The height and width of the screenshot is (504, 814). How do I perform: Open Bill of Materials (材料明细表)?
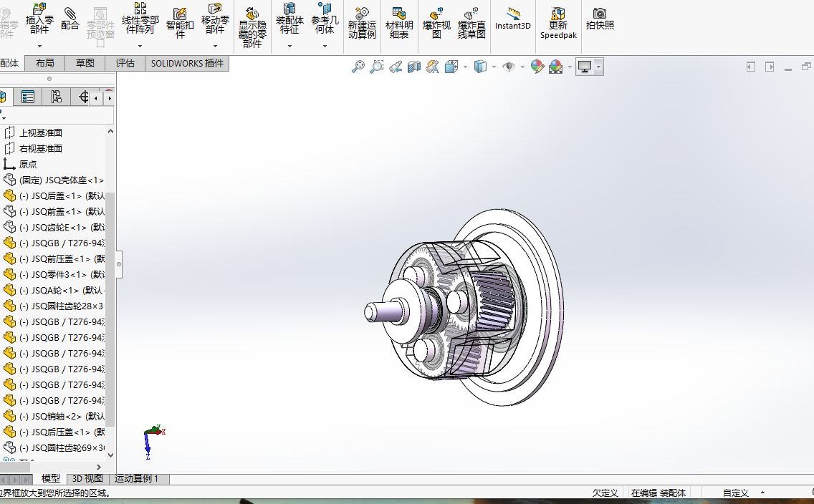[x=398, y=24]
